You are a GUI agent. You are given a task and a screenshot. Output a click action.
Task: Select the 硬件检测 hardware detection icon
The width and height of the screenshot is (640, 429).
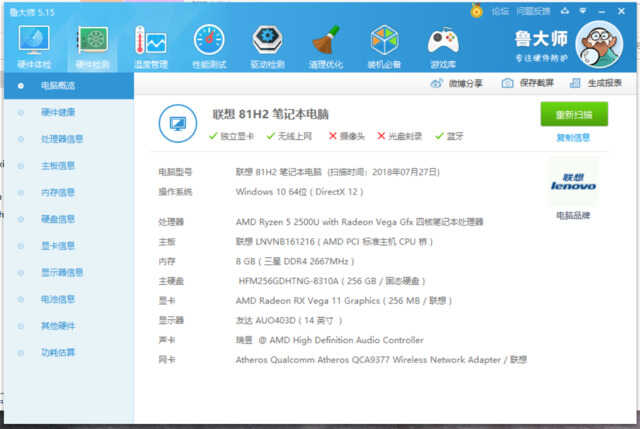point(93,46)
